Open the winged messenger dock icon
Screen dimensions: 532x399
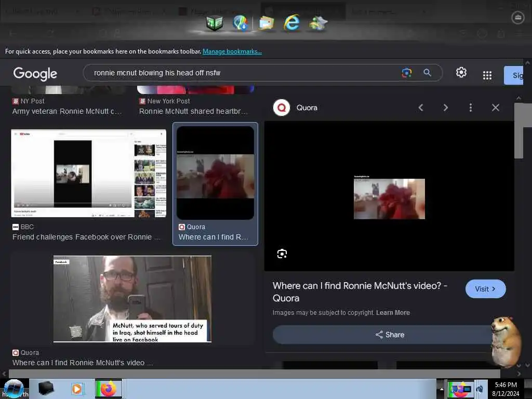318,23
